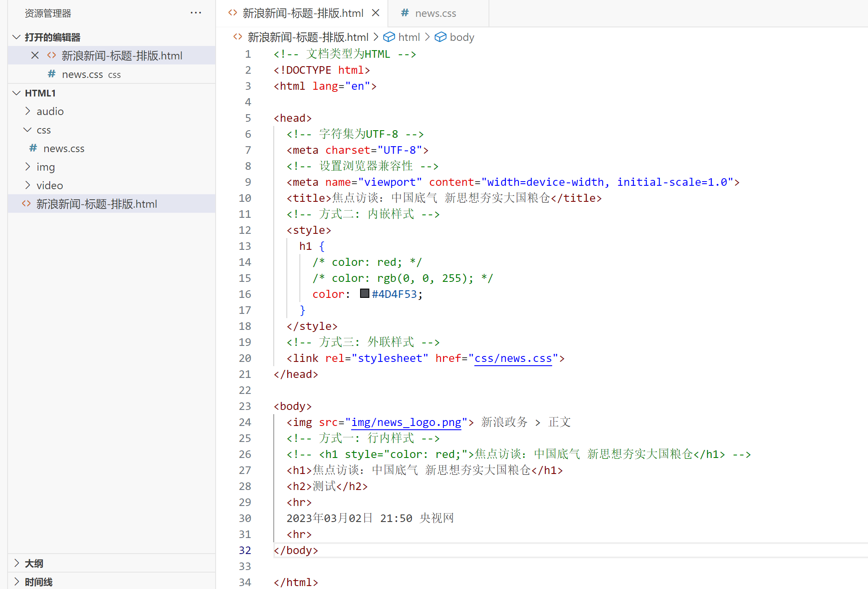Click the body breadcrumb item
868x589 pixels.
point(462,37)
